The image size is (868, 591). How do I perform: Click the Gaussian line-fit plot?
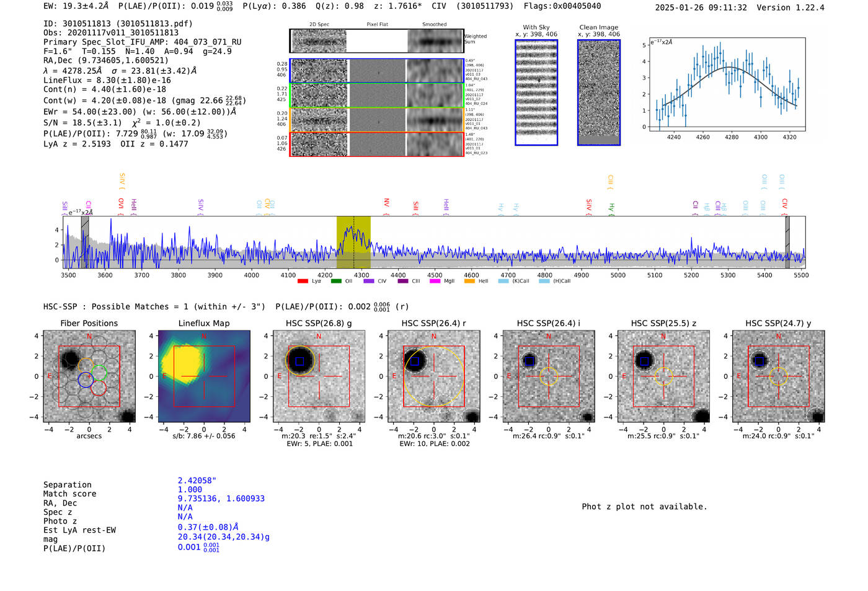(727, 84)
